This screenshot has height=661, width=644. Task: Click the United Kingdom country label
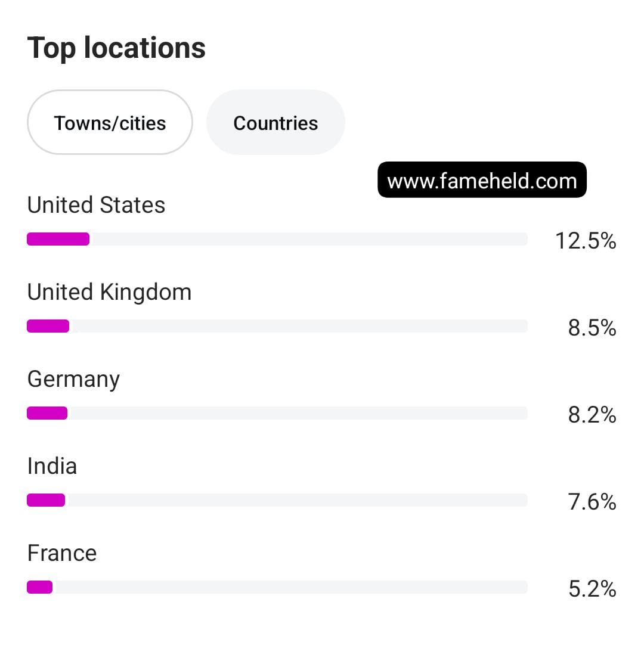coord(109,292)
